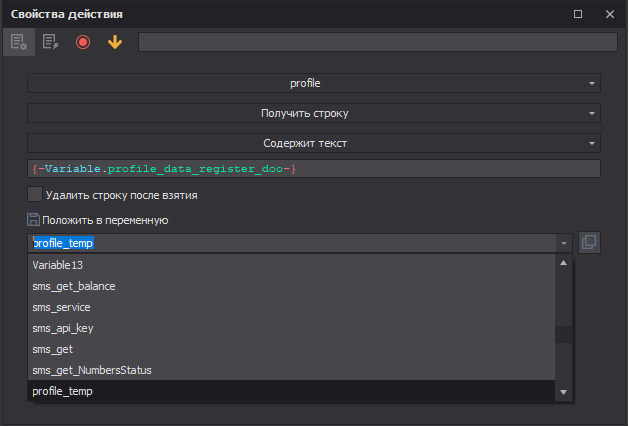Click the copy icon beside variable field
630x426 pixels.
click(589, 242)
